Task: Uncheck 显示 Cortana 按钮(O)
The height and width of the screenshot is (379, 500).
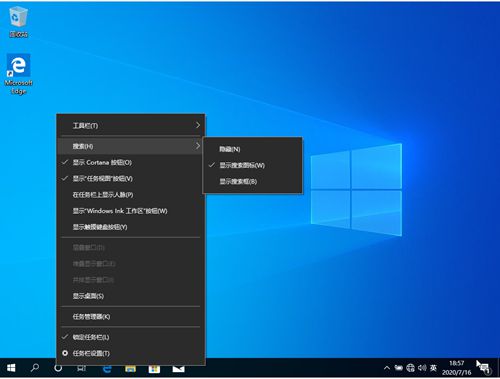Action: click(x=131, y=163)
